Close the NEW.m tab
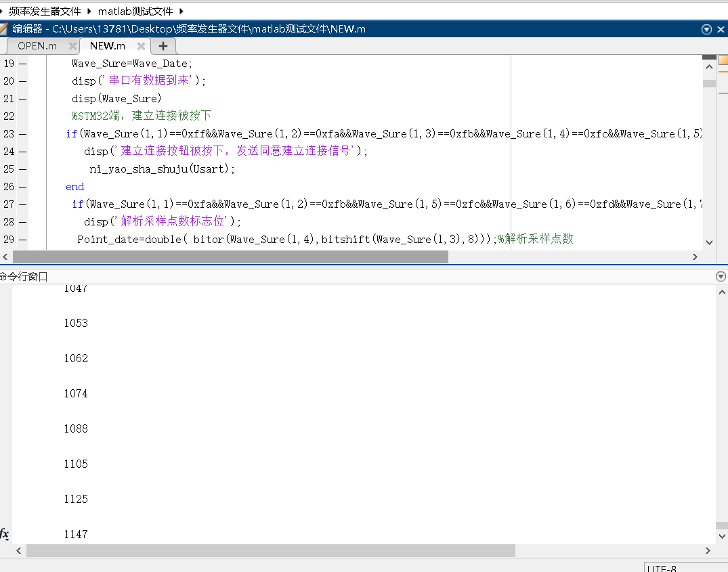The width and height of the screenshot is (728, 572). point(141,46)
